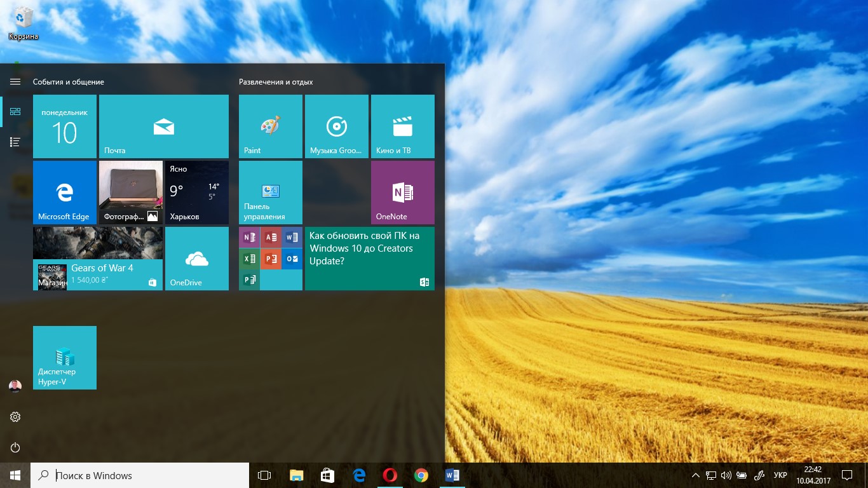Open the OneDrive tile
868x488 pixels.
(x=197, y=259)
